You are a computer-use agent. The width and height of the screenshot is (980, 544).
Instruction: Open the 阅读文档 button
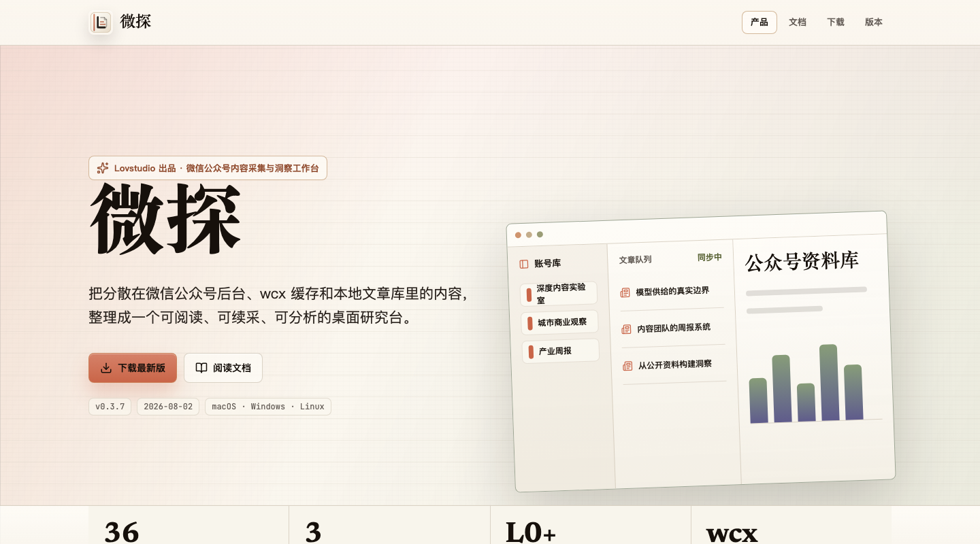click(x=223, y=368)
